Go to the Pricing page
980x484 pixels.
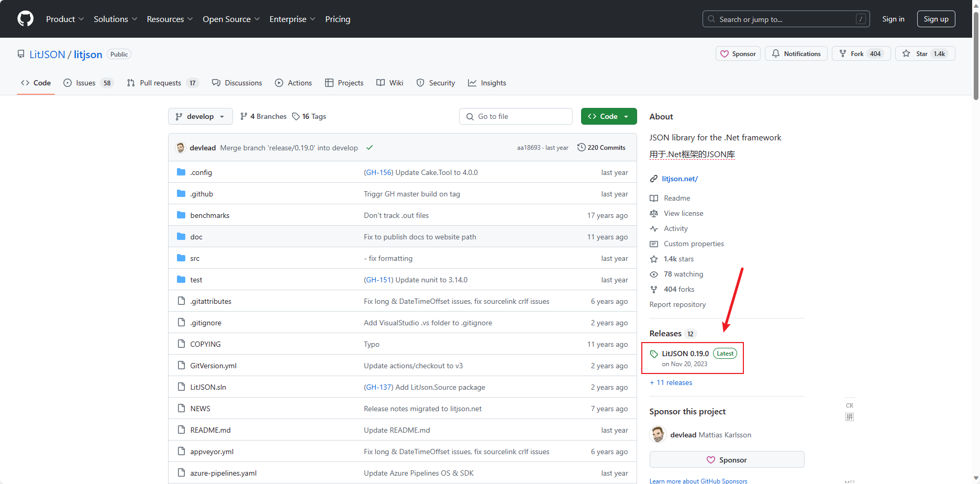[x=338, y=19]
